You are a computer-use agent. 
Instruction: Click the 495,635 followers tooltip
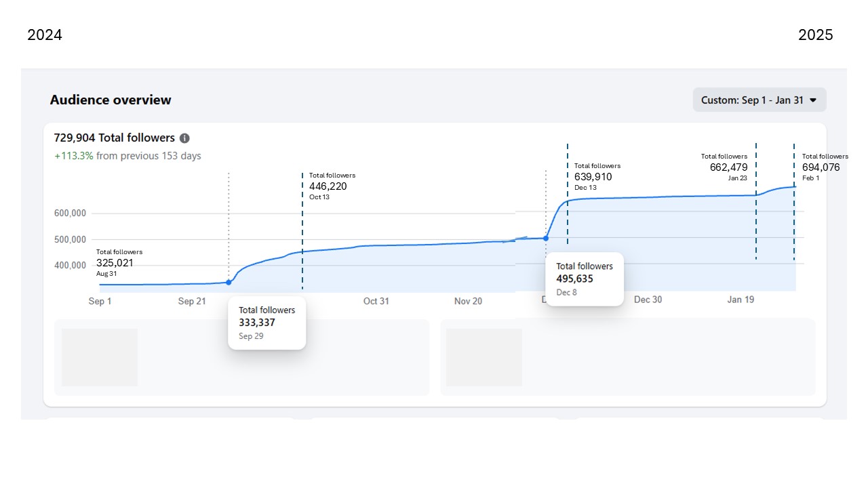(x=585, y=279)
